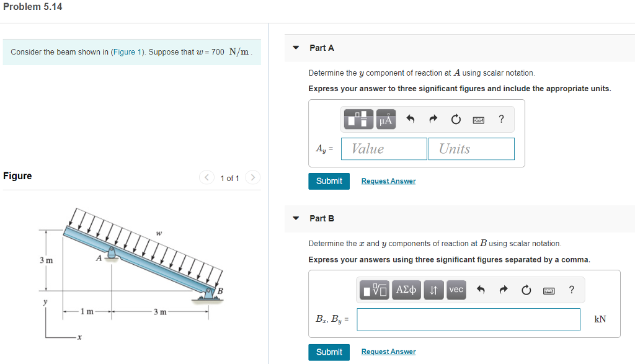635x364 pixels.
Task: Submit the Part B answer
Action: coord(329,352)
